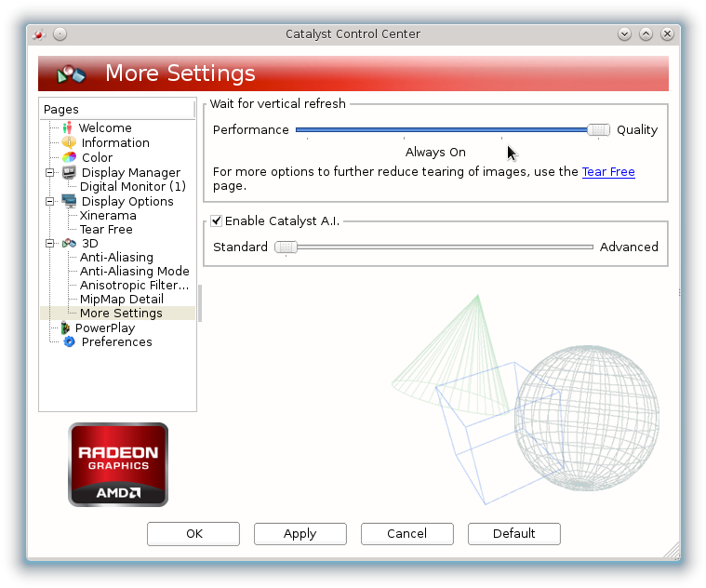This screenshot has height=588, width=706.
Task: Click the vertical refresh slider handle
Action: click(x=599, y=130)
